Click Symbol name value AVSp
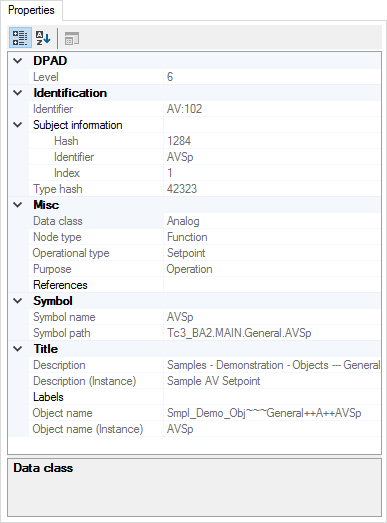Image resolution: width=387 pixels, height=523 pixels. click(180, 317)
